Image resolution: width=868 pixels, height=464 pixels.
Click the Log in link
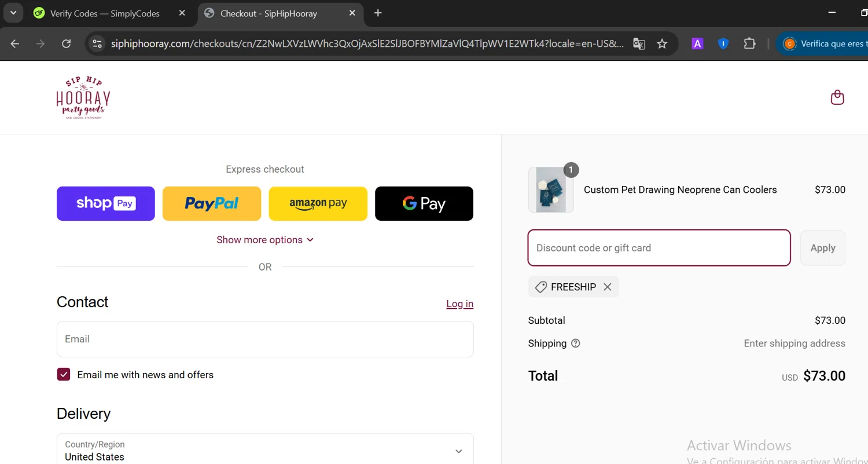click(460, 304)
